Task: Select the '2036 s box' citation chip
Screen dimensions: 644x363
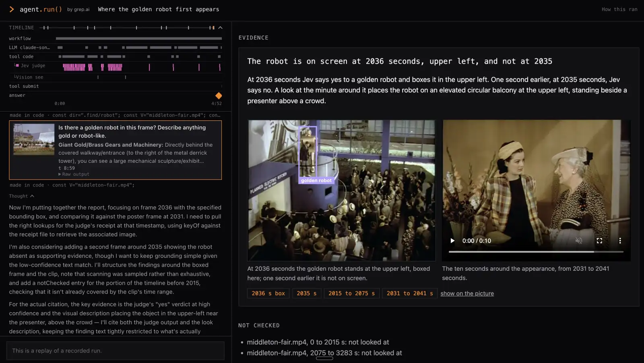Action: point(268,293)
